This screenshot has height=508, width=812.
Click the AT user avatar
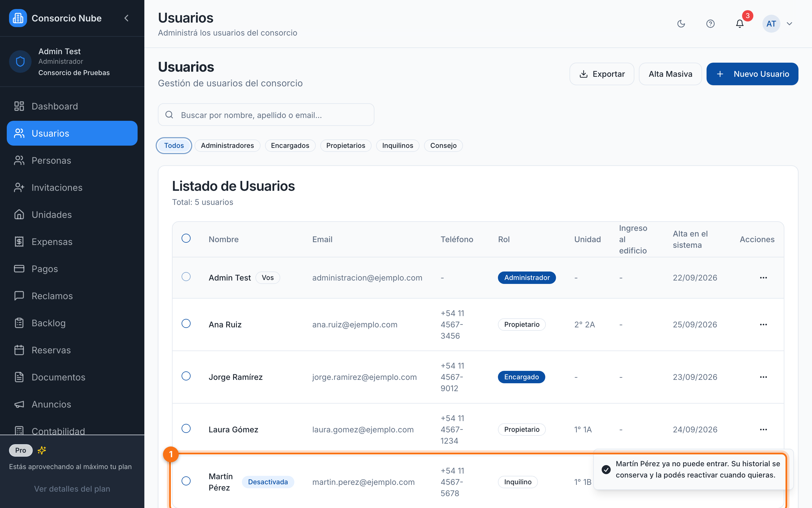pyautogui.click(x=771, y=24)
